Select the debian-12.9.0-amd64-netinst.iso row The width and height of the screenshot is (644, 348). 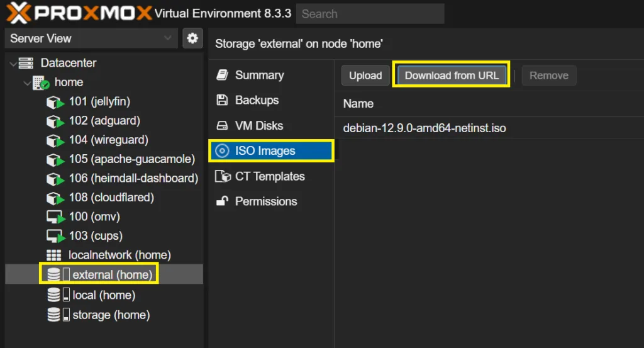tap(425, 128)
